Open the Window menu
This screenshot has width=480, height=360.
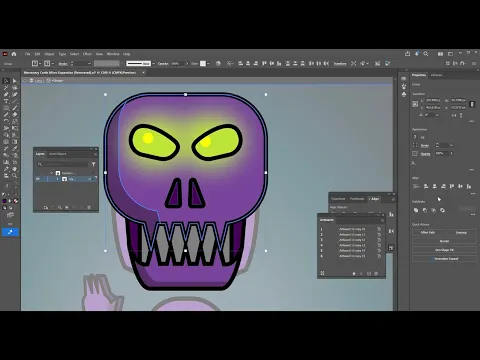[x=113, y=54]
